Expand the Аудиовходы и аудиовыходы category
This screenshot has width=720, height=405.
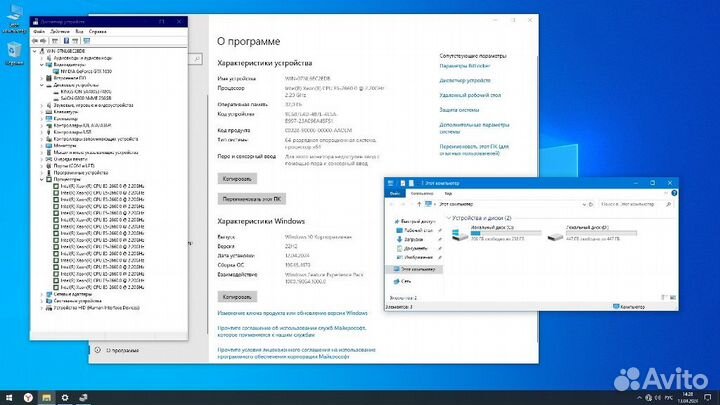[42, 58]
